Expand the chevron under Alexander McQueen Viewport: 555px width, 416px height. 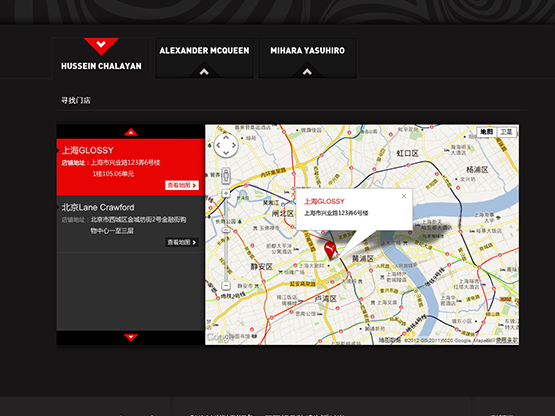point(204,72)
